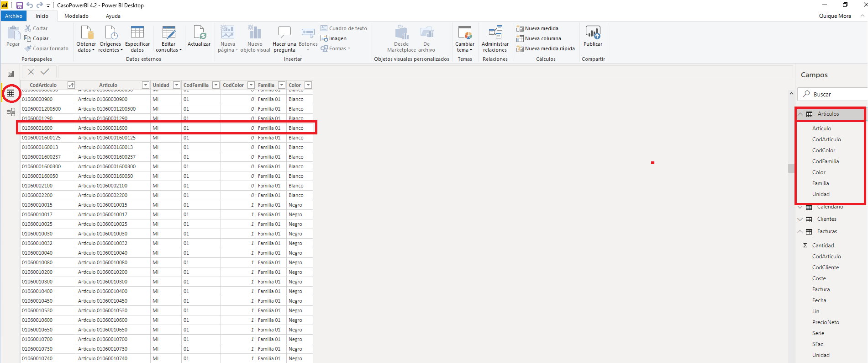
Task: Click Copiar formato brush icon
Action: (x=28, y=48)
